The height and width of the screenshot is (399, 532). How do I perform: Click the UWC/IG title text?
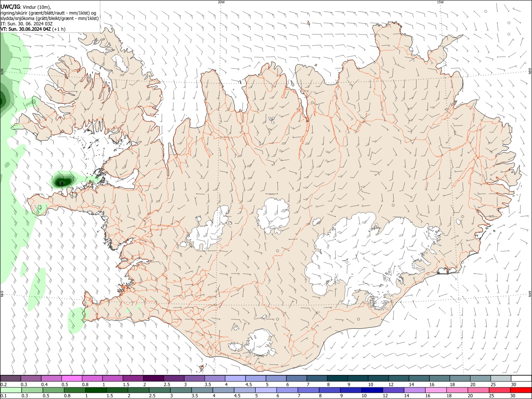click(x=10, y=7)
